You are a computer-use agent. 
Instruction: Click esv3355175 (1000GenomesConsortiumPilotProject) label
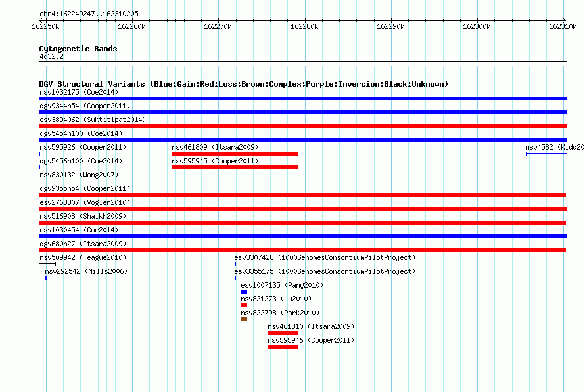tap(325, 271)
